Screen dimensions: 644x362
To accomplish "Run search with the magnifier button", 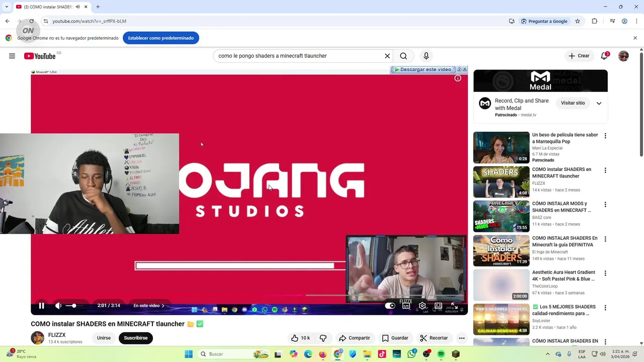I will 404,56.
